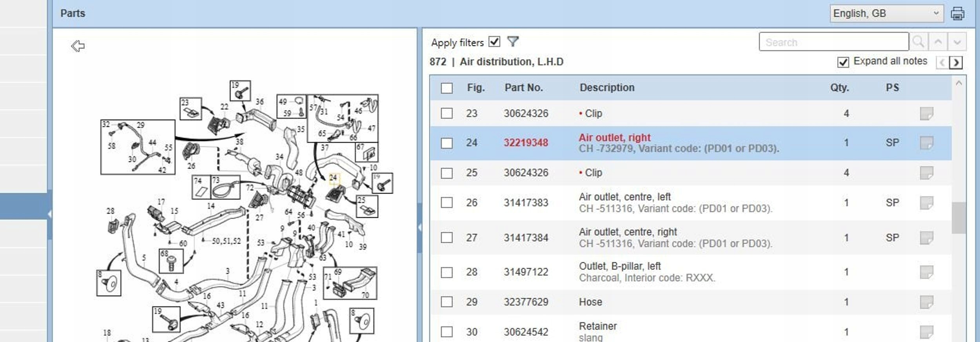Tick the select-all checkbox in table header

click(446, 88)
